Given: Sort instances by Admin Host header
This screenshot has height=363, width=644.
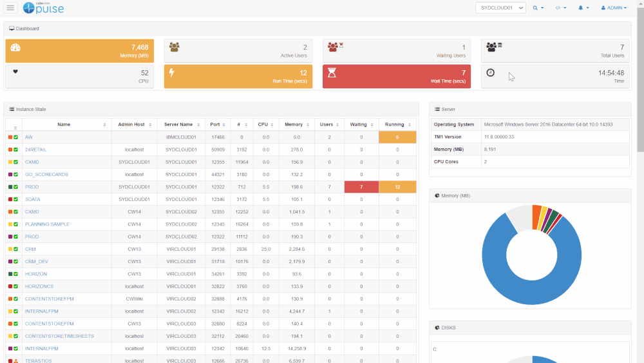Looking at the screenshot, I should tap(134, 124).
